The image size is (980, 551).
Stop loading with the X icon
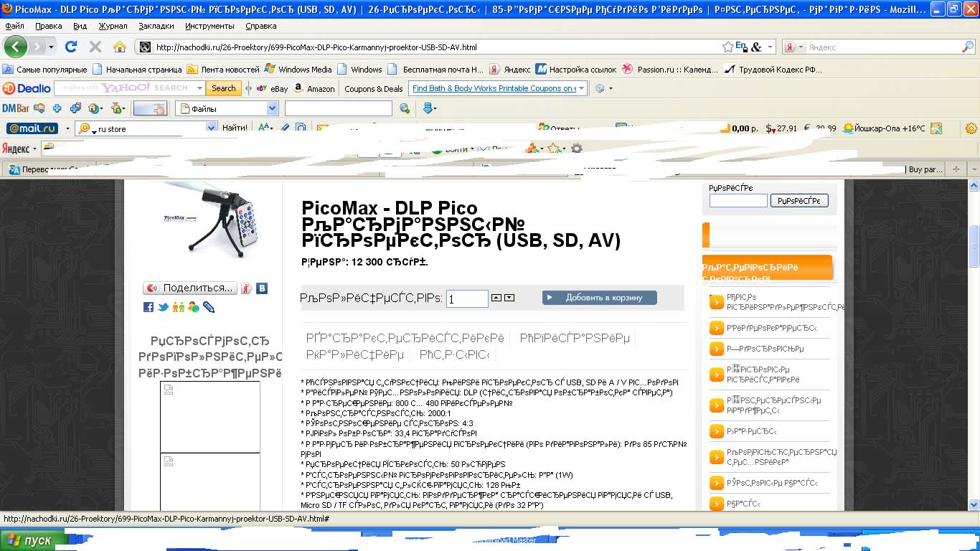[95, 47]
